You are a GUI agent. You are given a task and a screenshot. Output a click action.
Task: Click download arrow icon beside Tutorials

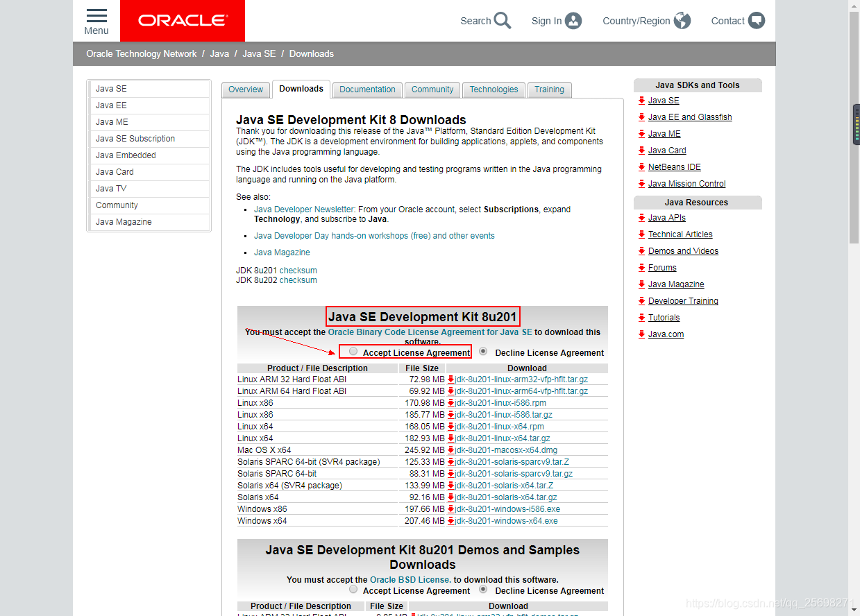(x=642, y=318)
